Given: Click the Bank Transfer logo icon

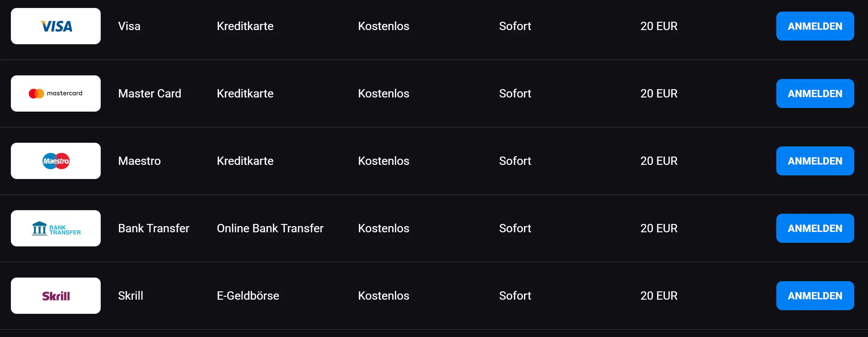Looking at the screenshot, I should pyautogui.click(x=56, y=228).
